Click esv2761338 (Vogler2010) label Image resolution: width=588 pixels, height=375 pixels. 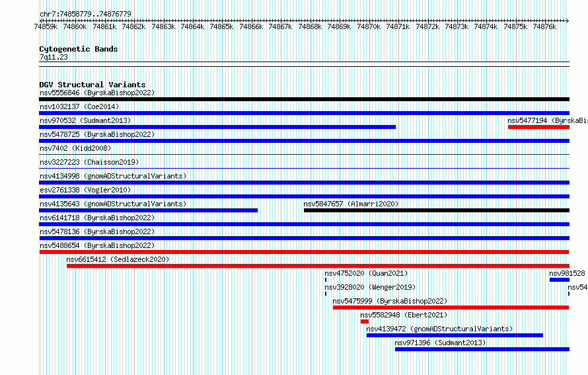[x=85, y=190]
